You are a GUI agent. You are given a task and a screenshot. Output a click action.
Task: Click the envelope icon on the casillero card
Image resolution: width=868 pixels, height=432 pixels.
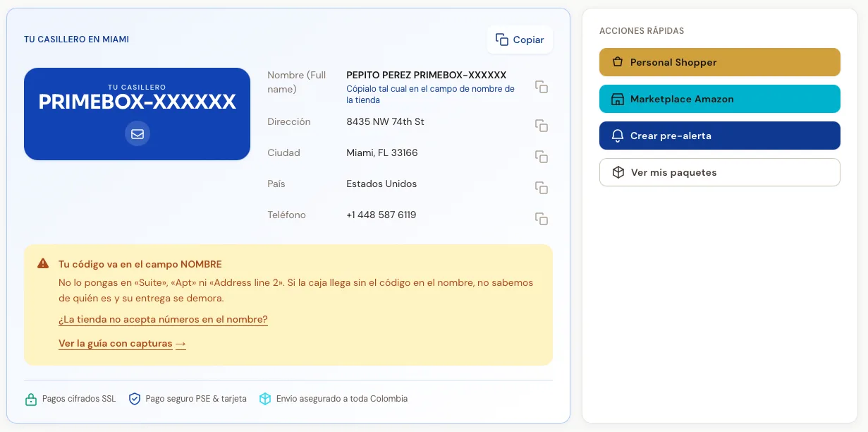(137, 133)
